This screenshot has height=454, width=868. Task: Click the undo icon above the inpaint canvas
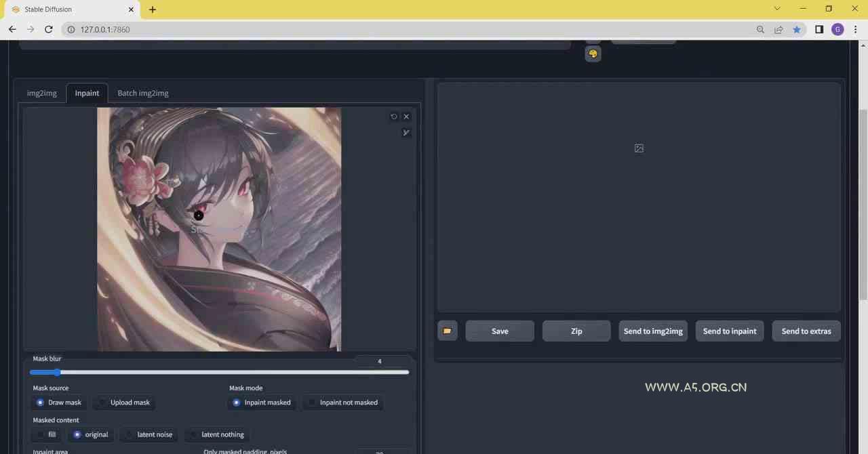pyautogui.click(x=394, y=117)
